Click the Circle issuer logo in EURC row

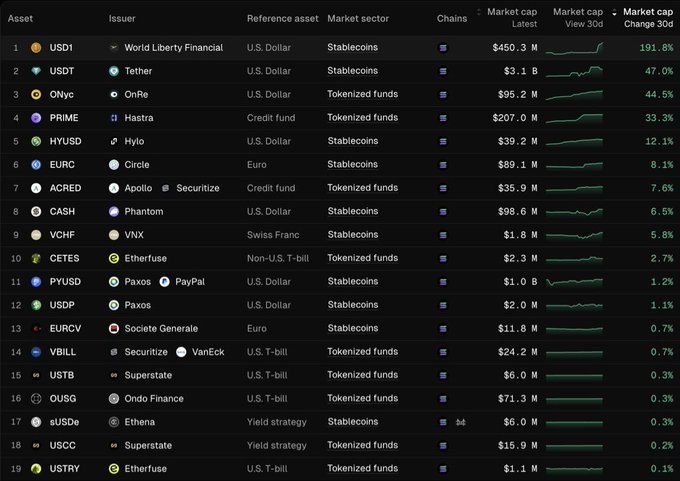114,164
